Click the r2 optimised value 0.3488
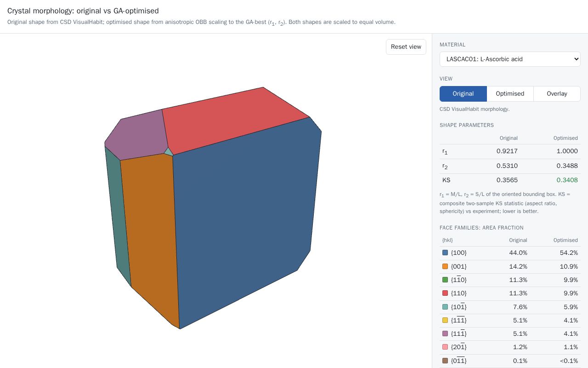 (x=567, y=166)
